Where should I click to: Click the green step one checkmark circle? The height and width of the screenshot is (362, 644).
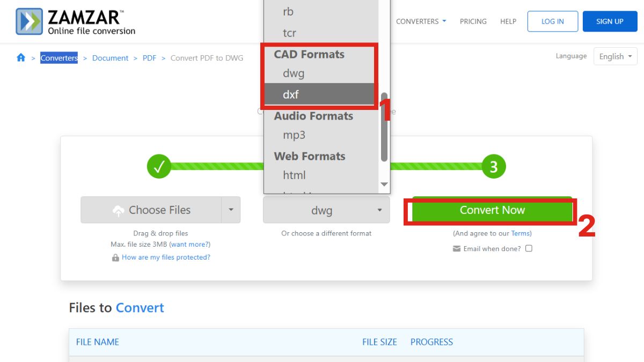pos(159,167)
